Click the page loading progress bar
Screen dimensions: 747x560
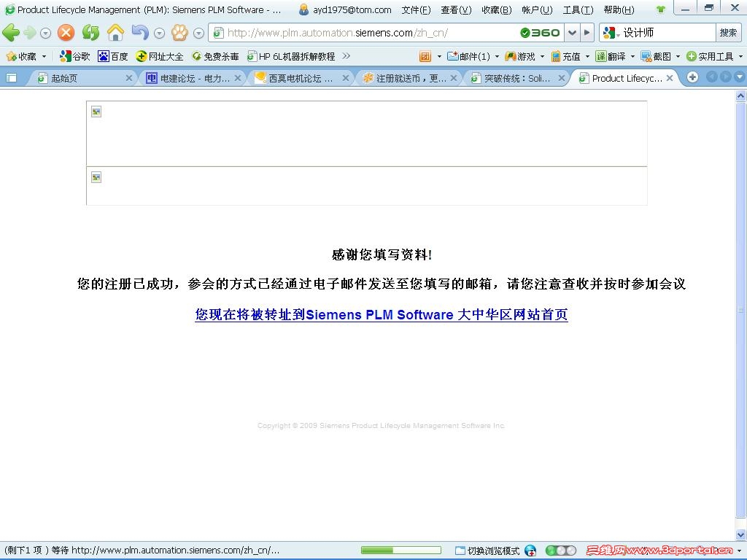pos(401,551)
